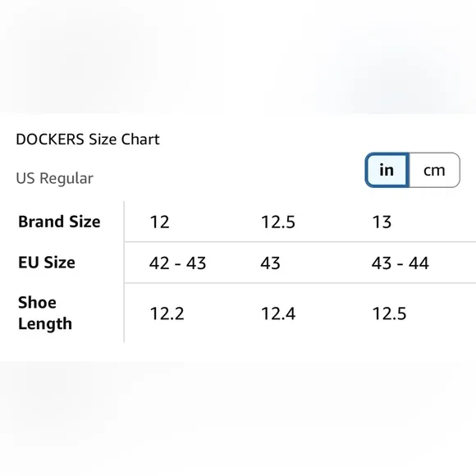Select the Brand Size row header
476x476 pixels.
pos(59,222)
